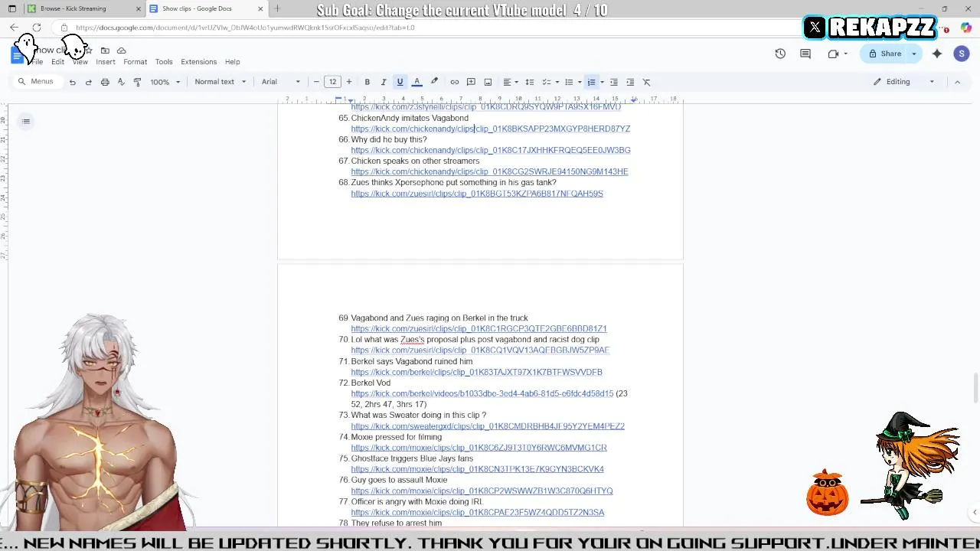This screenshot has height=551, width=980.
Task: Open the Help menu
Action: click(232, 62)
